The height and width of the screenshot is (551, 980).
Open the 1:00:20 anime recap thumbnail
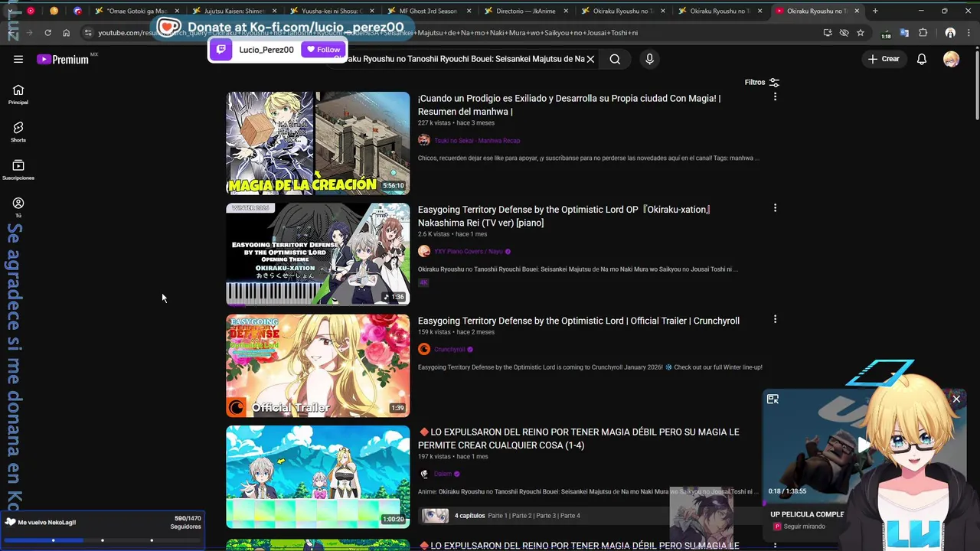point(318,476)
